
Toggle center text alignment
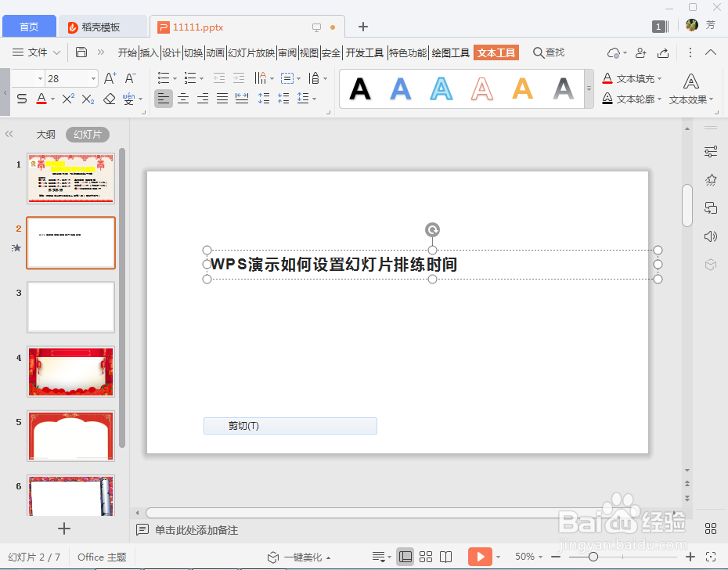pyautogui.click(x=182, y=98)
